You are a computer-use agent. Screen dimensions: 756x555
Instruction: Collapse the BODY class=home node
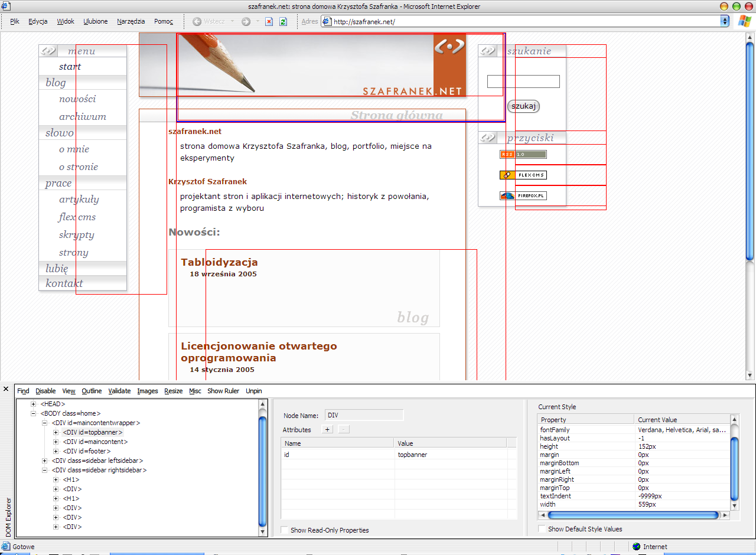pos(34,413)
